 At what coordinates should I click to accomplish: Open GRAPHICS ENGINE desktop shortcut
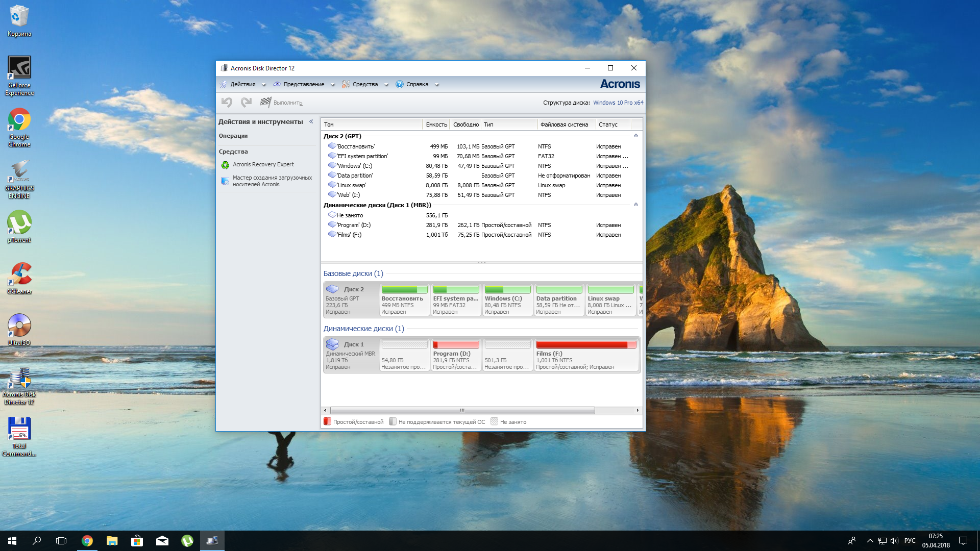19,179
